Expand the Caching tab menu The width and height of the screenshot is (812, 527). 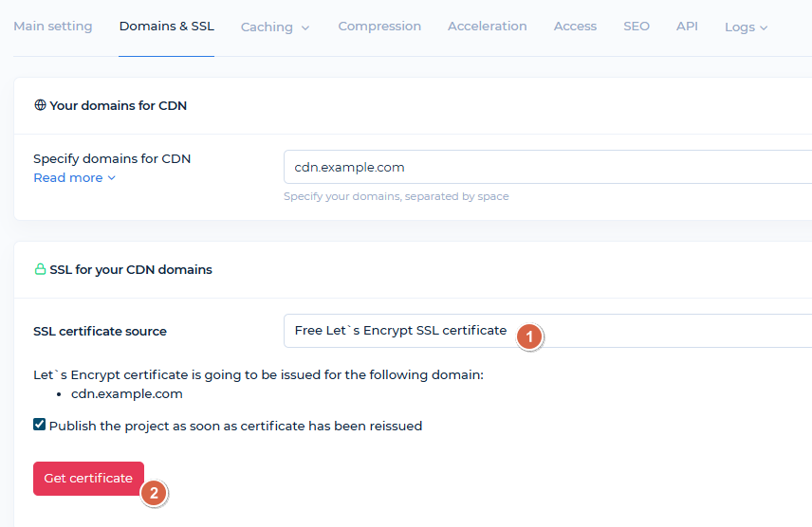click(x=275, y=27)
